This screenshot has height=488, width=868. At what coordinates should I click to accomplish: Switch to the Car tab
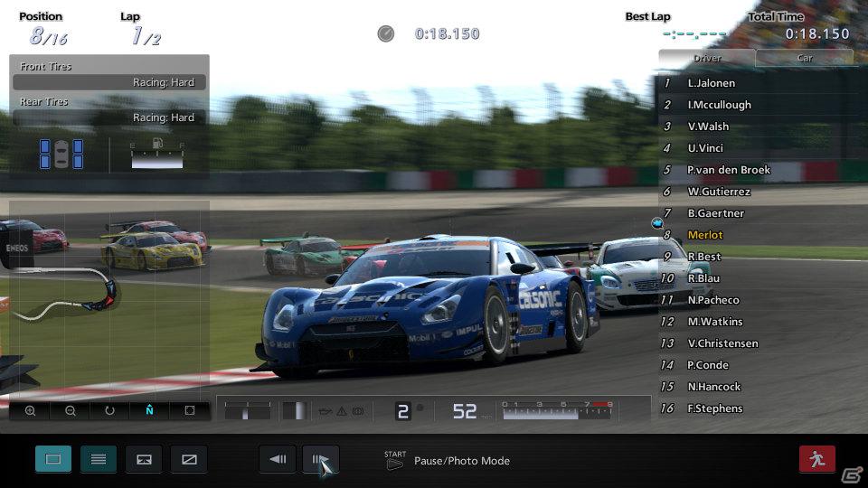[805, 58]
